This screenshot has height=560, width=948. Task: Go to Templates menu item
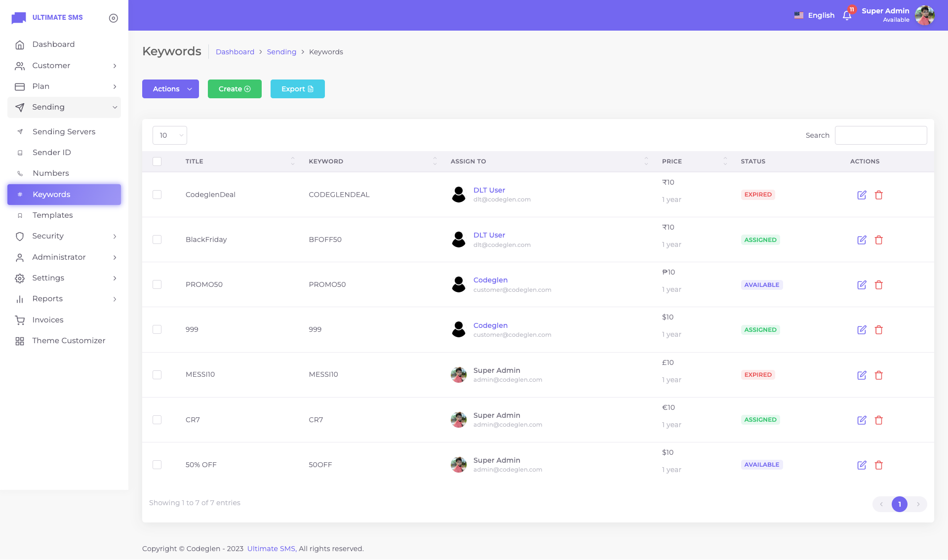tap(52, 215)
